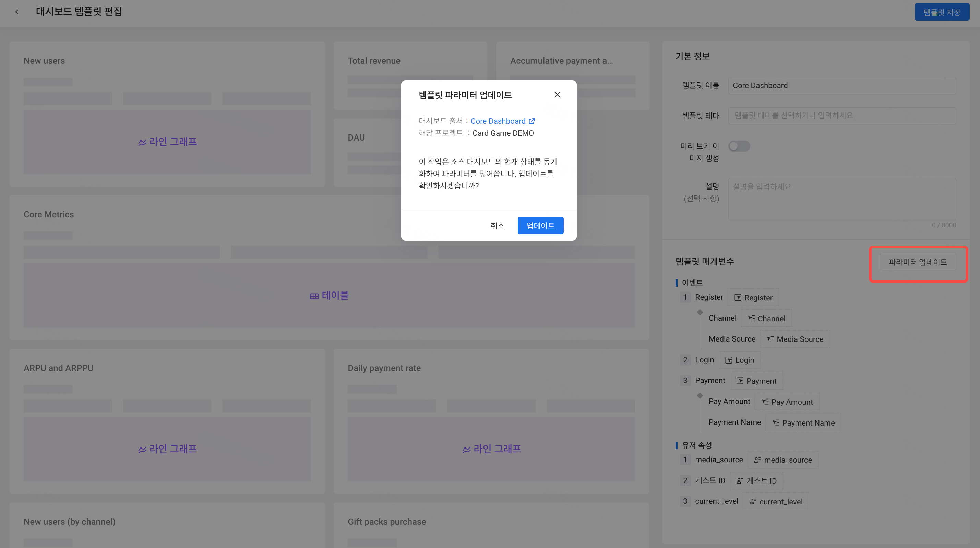The width and height of the screenshot is (980, 548).
Task: Go back using the left arrow
Action: [17, 12]
